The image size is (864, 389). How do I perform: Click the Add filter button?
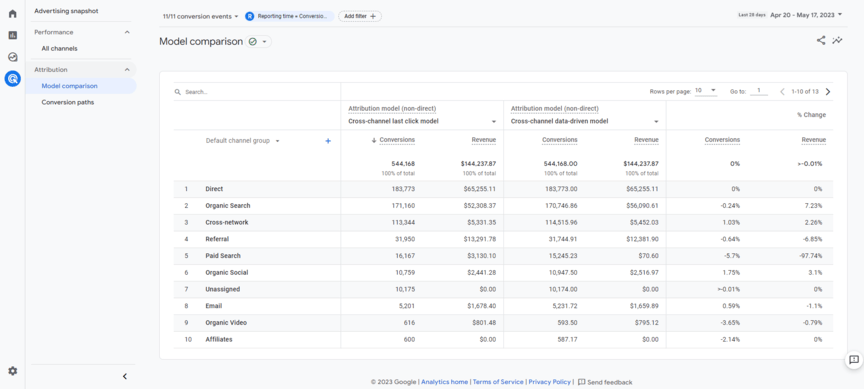(360, 17)
